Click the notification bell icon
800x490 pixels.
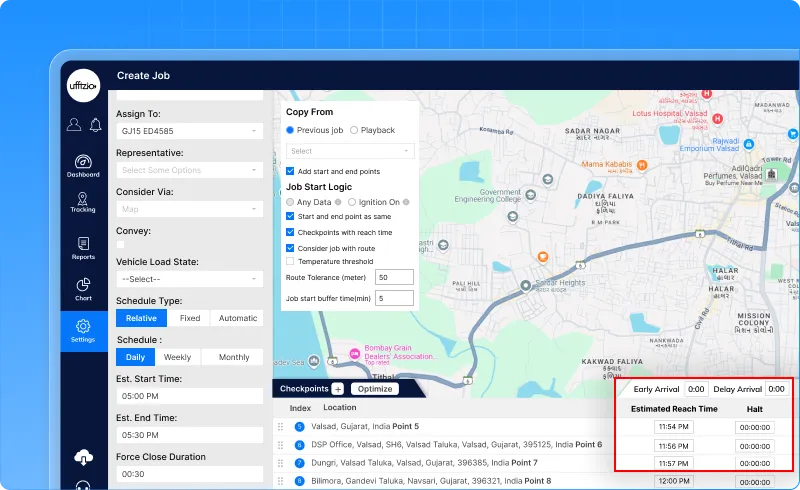(x=95, y=125)
